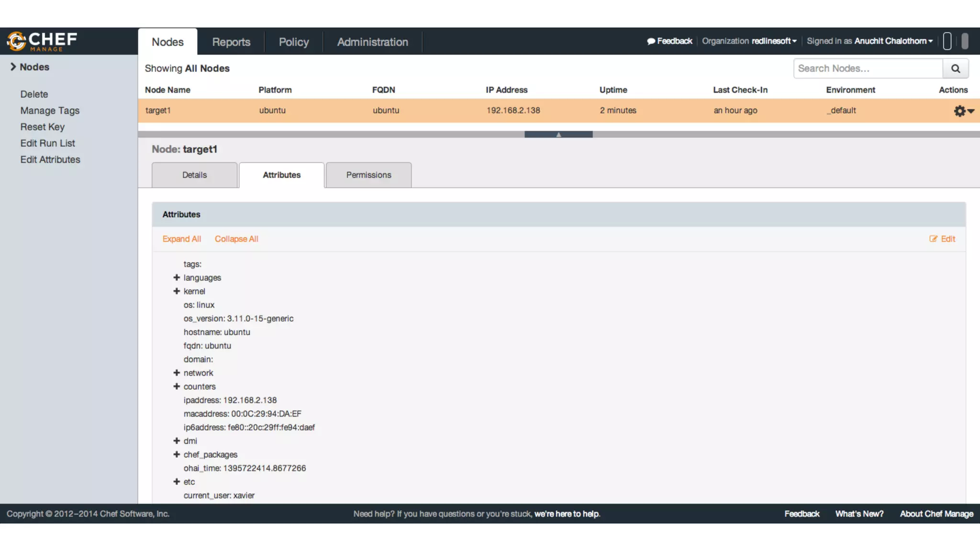Click Reset Key in the sidebar

[42, 127]
